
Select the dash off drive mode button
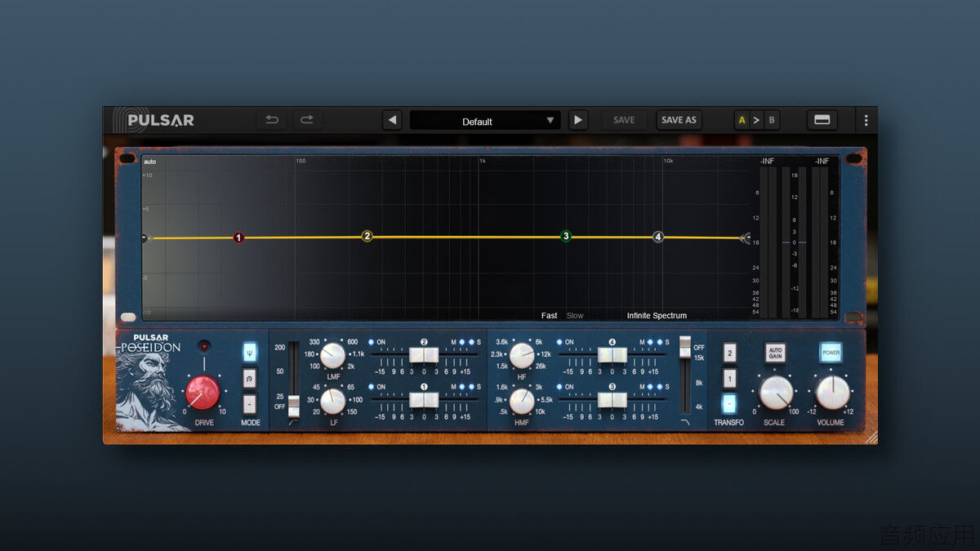coord(250,405)
